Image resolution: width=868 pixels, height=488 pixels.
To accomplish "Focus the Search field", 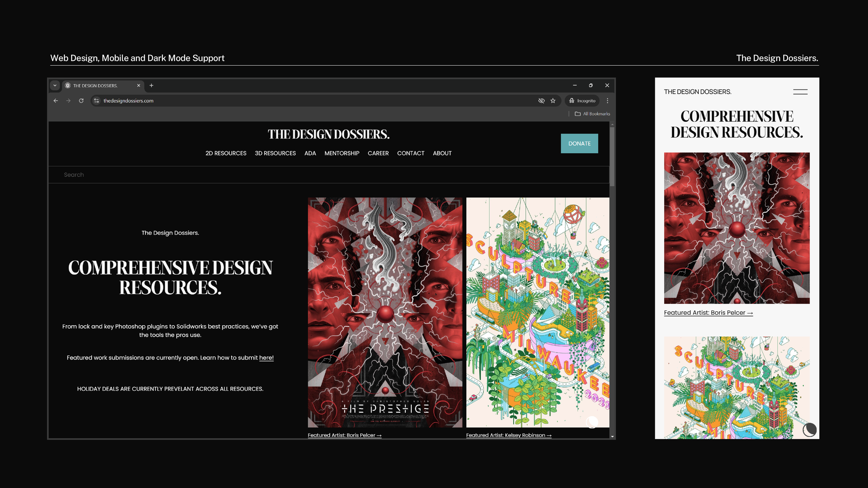I will [x=328, y=175].
